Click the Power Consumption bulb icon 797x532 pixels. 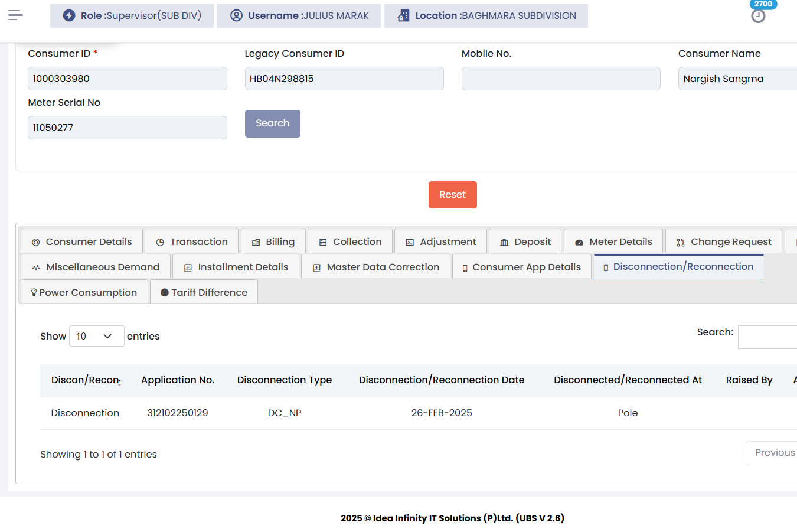pyautogui.click(x=34, y=292)
